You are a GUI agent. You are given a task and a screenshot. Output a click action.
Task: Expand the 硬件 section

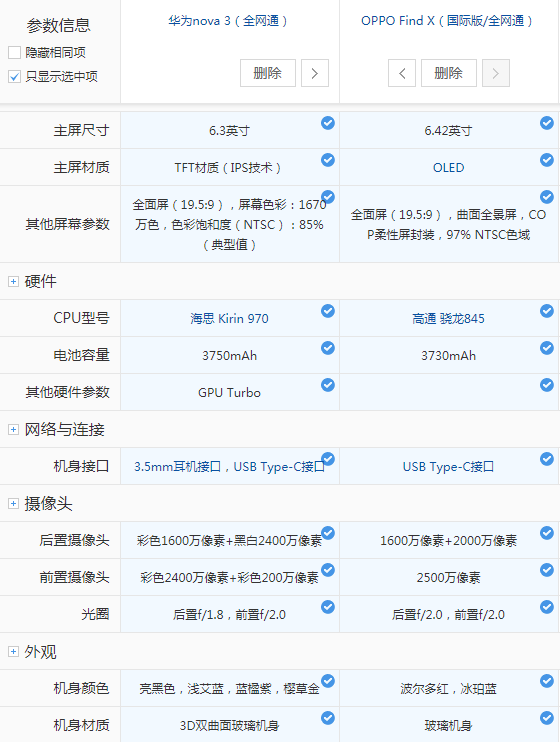13,282
